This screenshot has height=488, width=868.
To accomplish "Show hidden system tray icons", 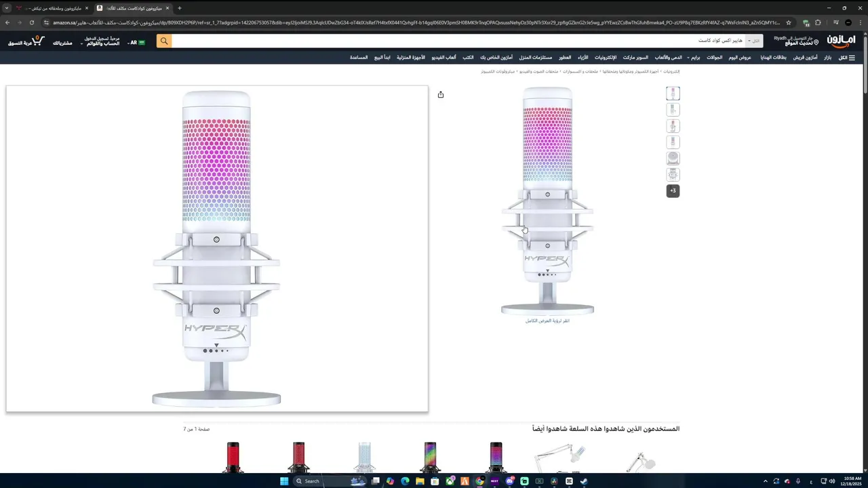I will 766,481.
